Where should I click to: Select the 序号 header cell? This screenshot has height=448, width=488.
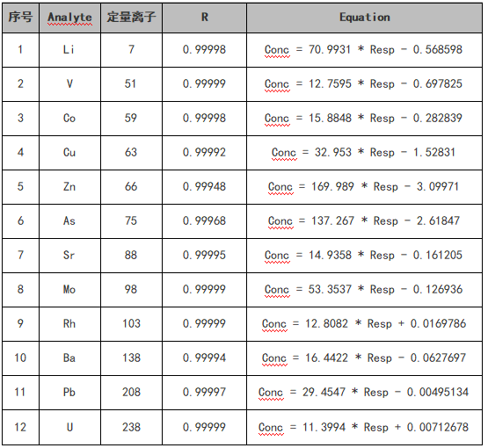point(20,18)
